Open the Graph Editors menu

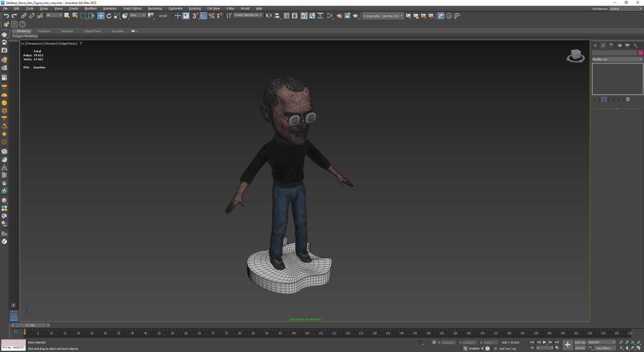pos(132,9)
